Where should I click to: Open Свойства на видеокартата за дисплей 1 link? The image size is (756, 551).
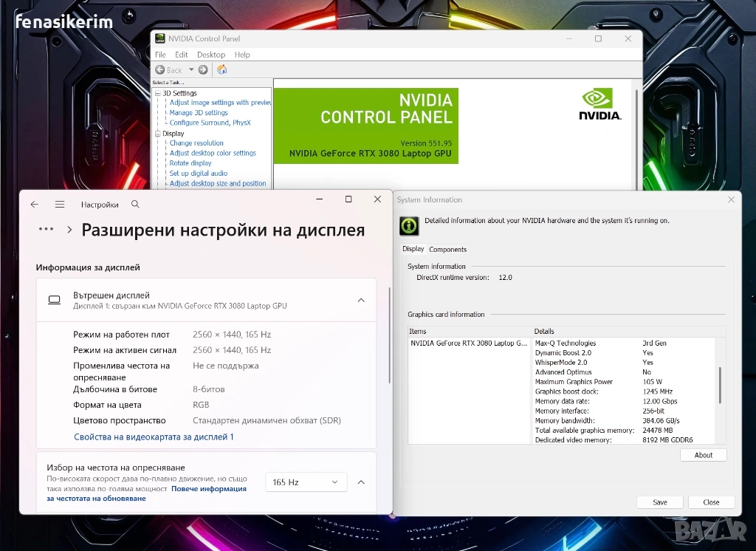[x=154, y=437]
